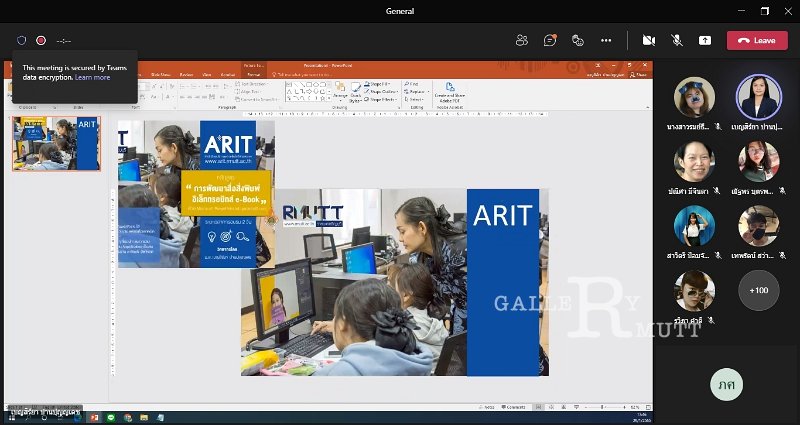Image resolution: width=800 pixels, height=425 pixels.
Task: Open Shape Effects dropdown in shared PowerPoint
Action: (381, 99)
